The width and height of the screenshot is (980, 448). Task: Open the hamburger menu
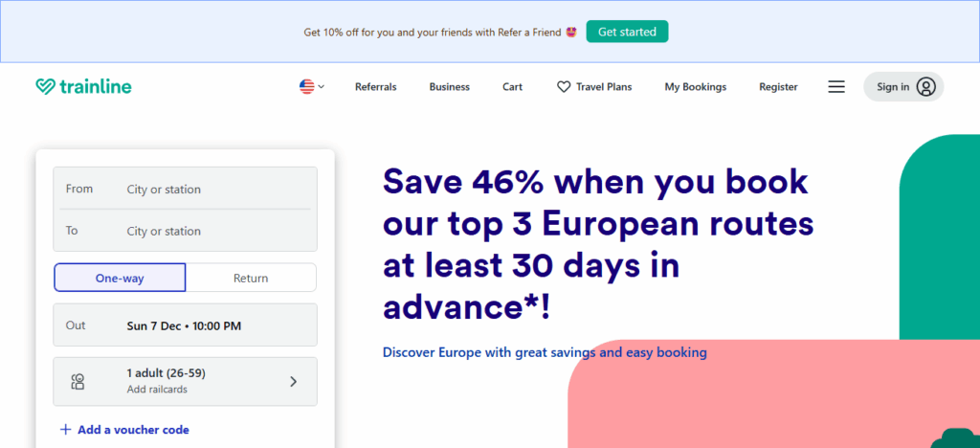coord(836,87)
